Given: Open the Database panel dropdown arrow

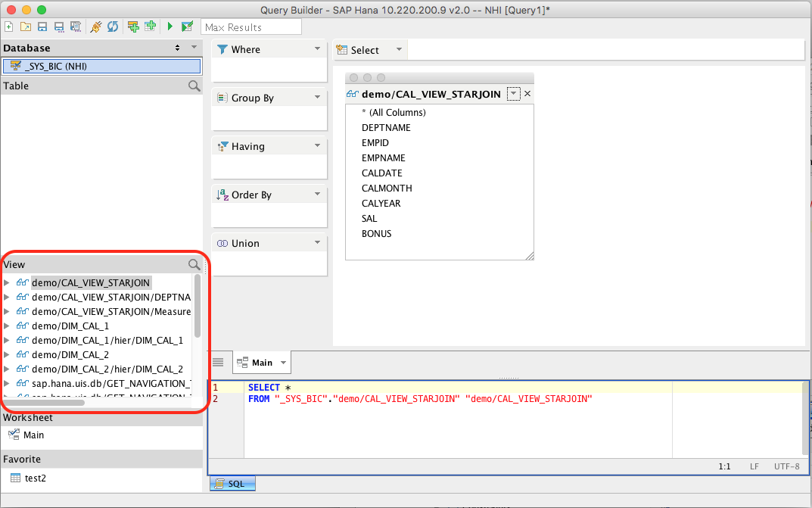Looking at the screenshot, I should tap(194, 47).
